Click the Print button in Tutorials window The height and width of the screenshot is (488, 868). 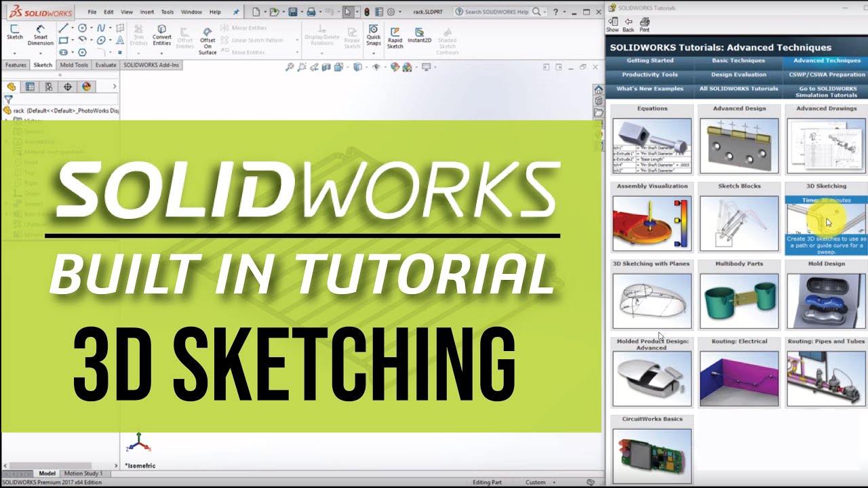(644, 25)
